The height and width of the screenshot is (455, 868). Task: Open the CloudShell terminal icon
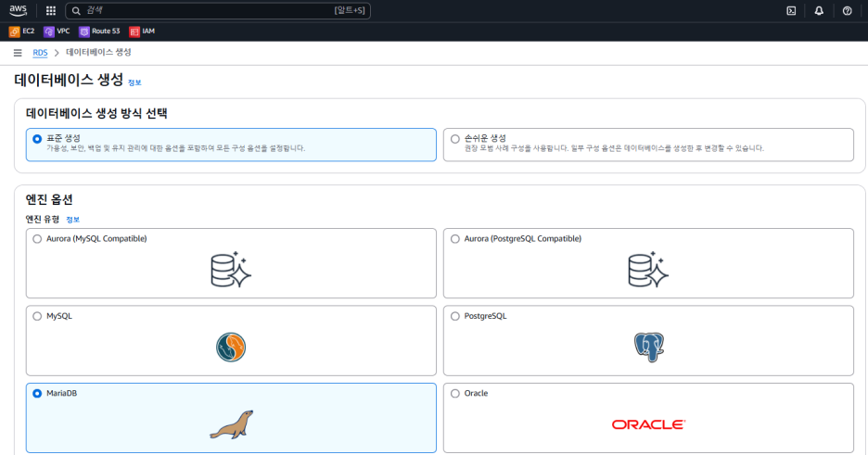click(791, 10)
